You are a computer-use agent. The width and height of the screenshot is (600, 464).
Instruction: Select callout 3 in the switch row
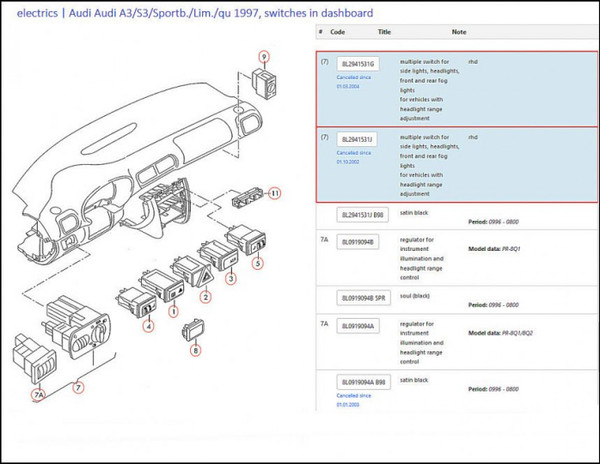(x=229, y=279)
